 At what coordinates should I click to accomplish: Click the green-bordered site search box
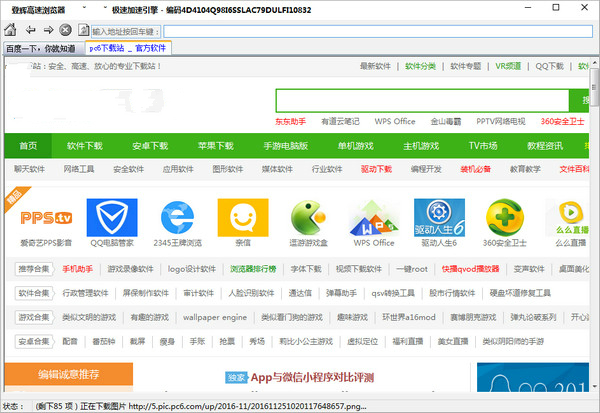pos(422,101)
